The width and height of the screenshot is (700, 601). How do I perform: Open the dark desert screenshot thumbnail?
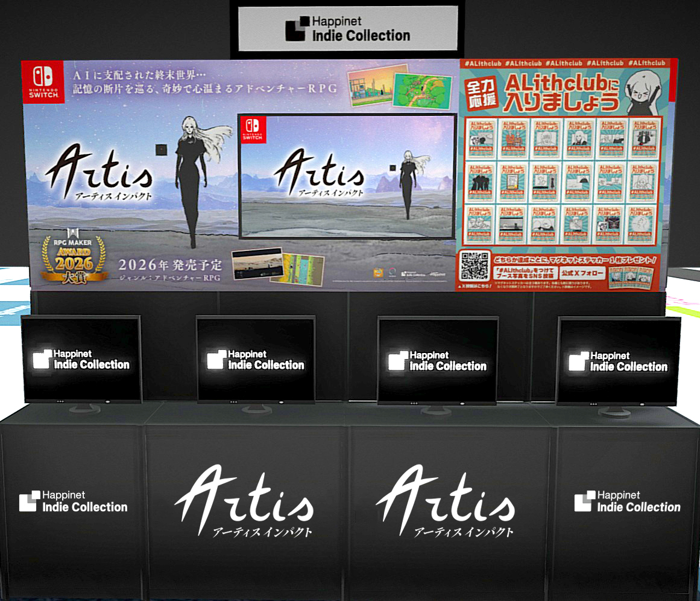point(257,264)
